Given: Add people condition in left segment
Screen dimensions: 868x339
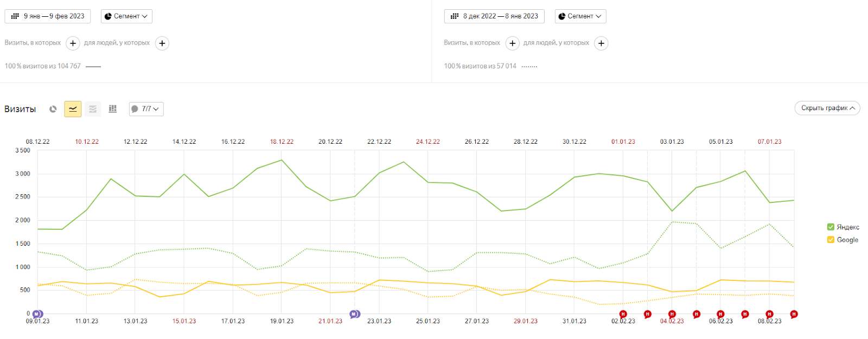Looking at the screenshot, I should 162,43.
